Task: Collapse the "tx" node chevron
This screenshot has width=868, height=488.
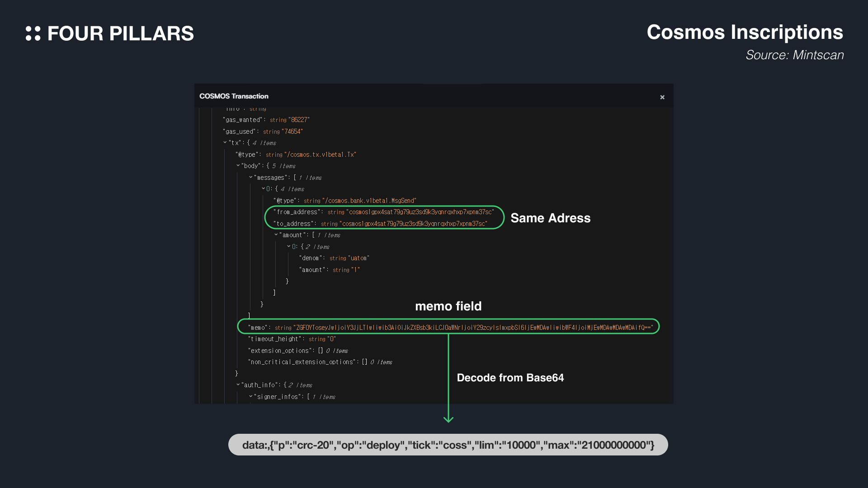Action: coord(225,142)
